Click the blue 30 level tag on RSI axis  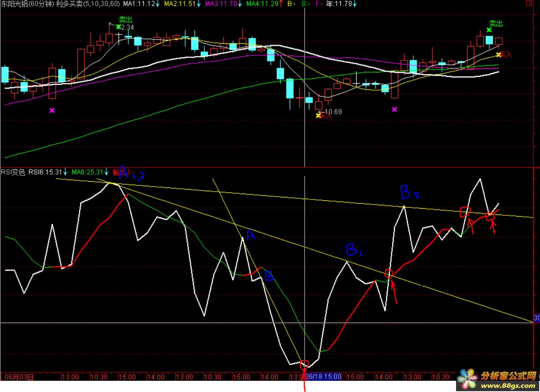[x=537, y=318]
